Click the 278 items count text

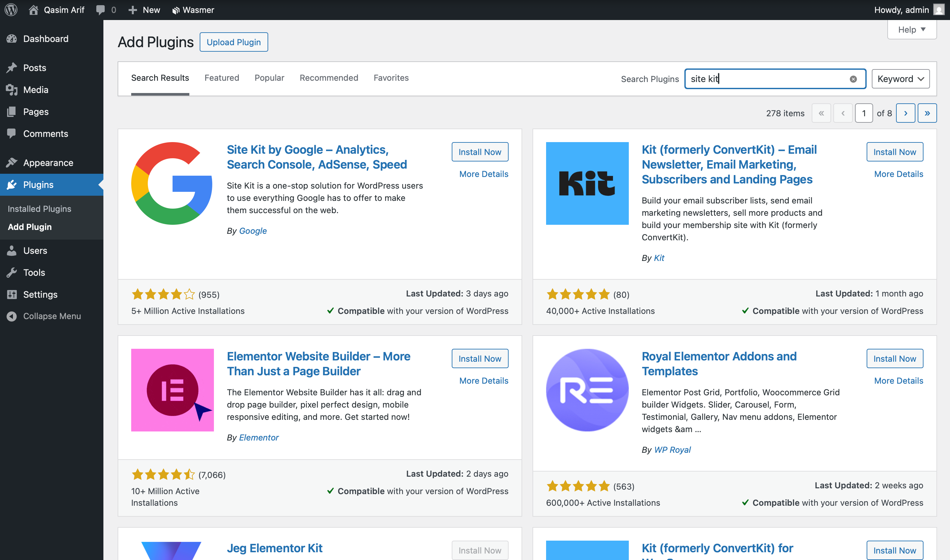[x=785, y=113]
